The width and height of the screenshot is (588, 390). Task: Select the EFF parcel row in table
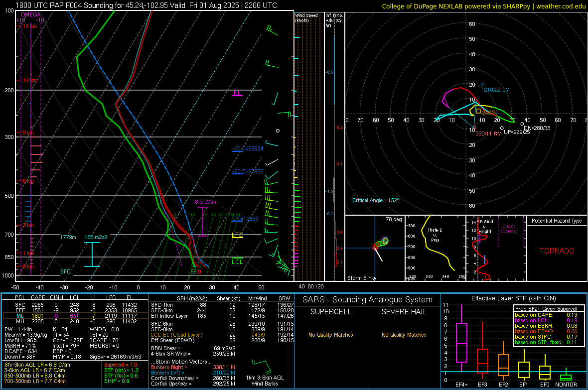75,310
